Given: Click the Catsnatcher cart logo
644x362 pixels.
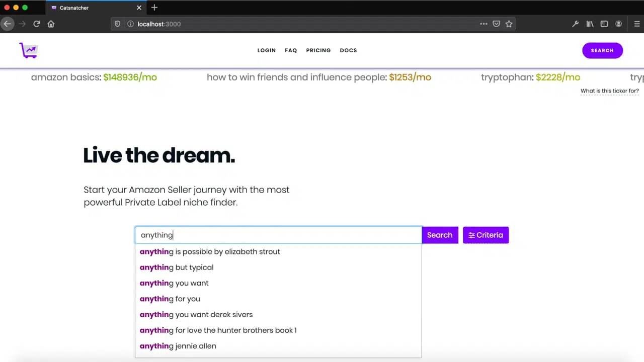Looking at the screenshot, I should coord(29,50).
